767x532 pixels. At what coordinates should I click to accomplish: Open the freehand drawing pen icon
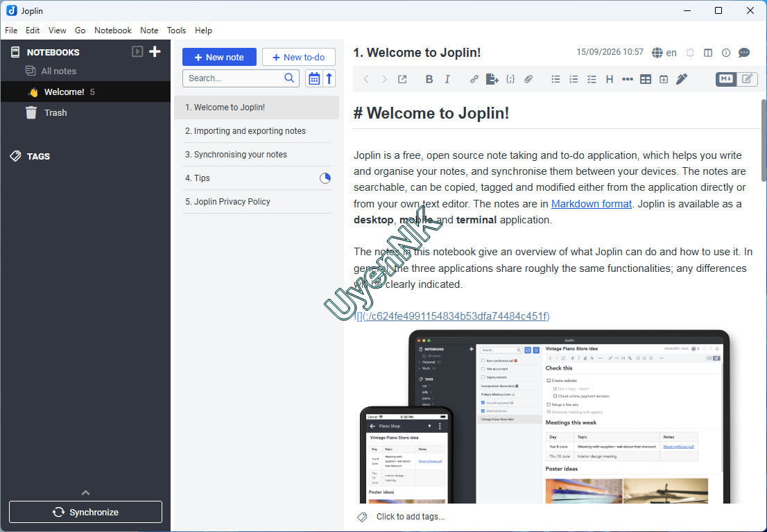[x=682, y=79]
